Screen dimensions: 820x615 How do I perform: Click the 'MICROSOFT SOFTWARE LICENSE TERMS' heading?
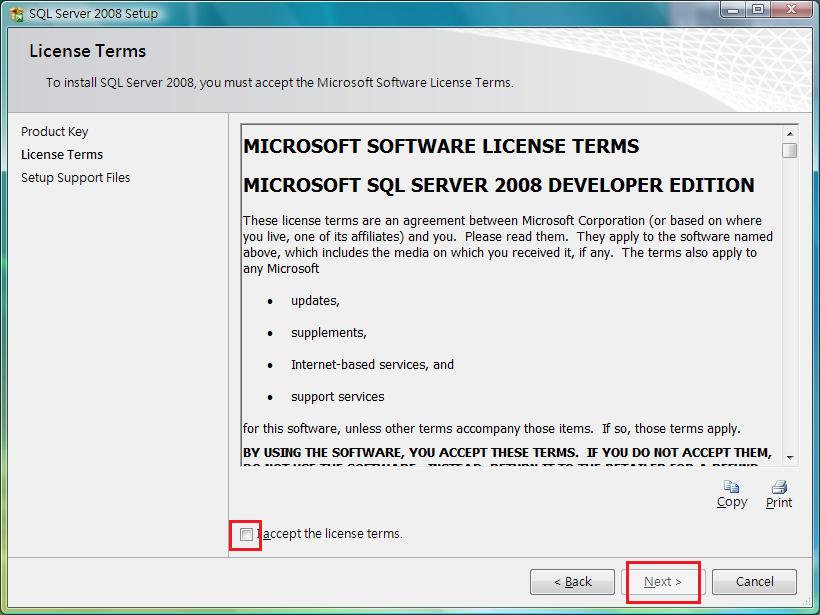441,146
